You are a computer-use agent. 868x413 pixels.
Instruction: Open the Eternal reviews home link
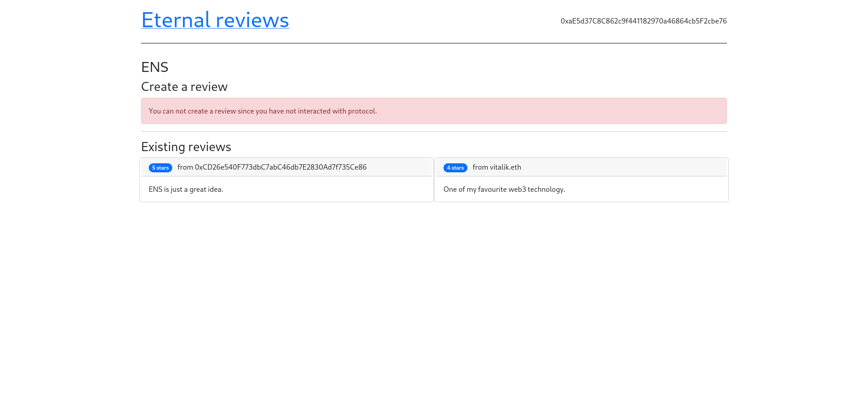215,20
